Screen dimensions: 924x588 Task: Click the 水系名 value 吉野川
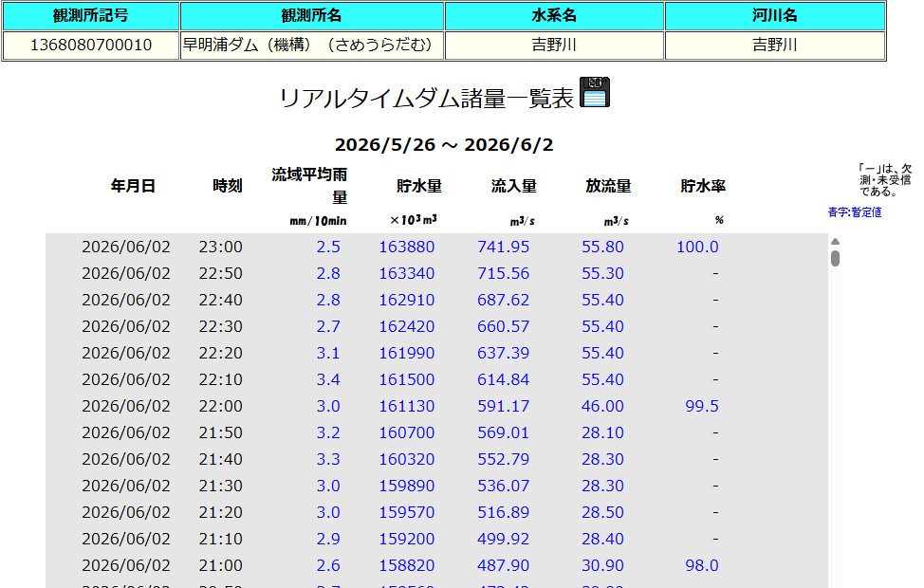pos(554,45)
